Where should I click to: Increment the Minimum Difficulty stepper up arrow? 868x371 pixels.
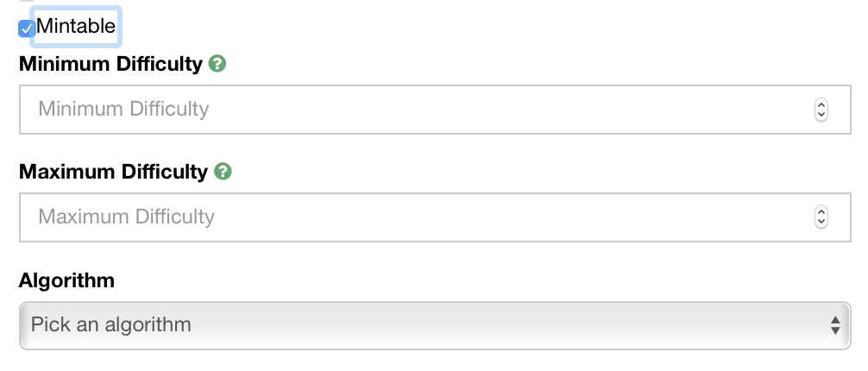(x=821, y=104)
